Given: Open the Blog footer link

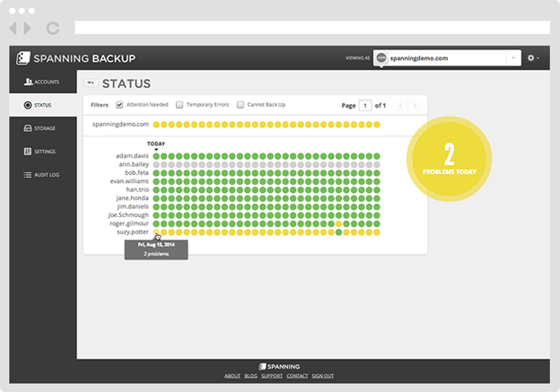Looking at the screenshot, I should (x=250, y=376).
